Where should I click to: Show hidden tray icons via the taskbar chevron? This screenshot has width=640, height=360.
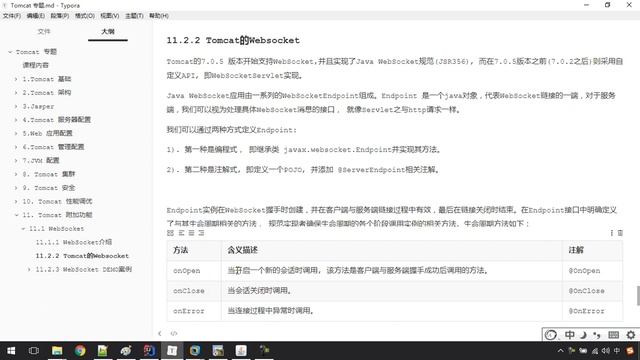(560, 351)
